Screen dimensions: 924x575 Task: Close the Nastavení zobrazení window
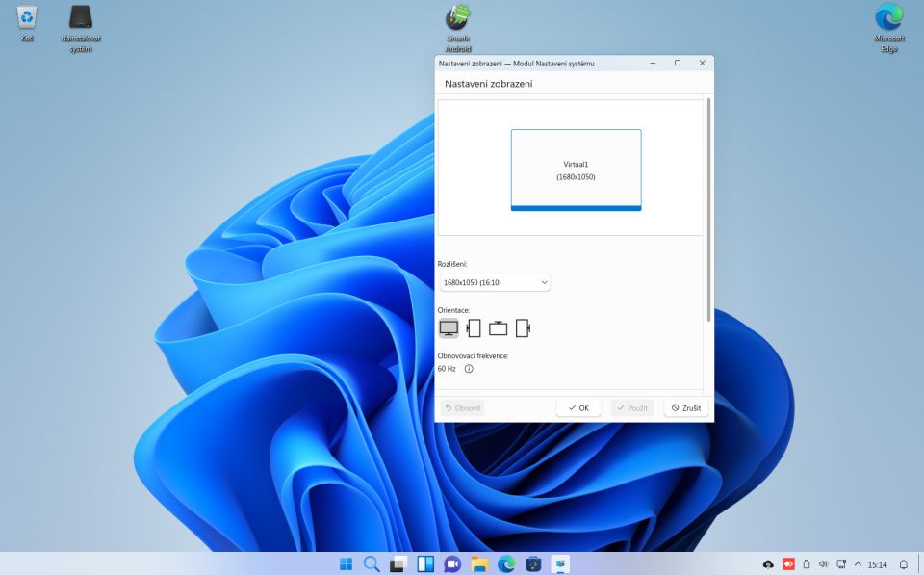click(702, 64)
